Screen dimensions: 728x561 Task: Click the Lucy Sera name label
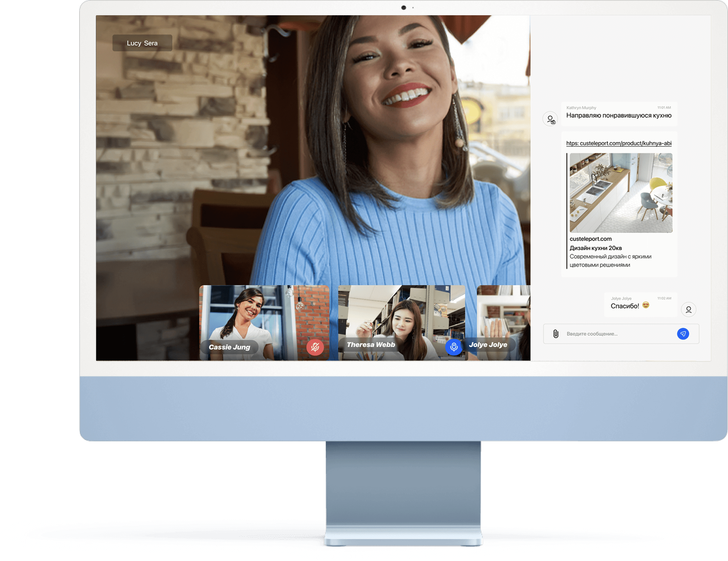142,43
